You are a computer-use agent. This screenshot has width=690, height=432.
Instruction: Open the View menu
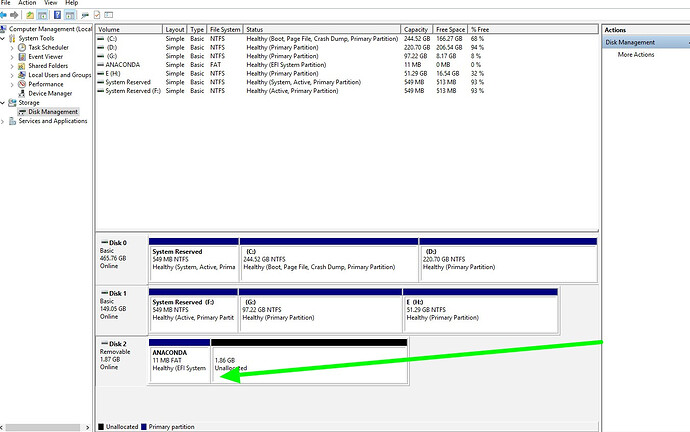coord(50,3)
